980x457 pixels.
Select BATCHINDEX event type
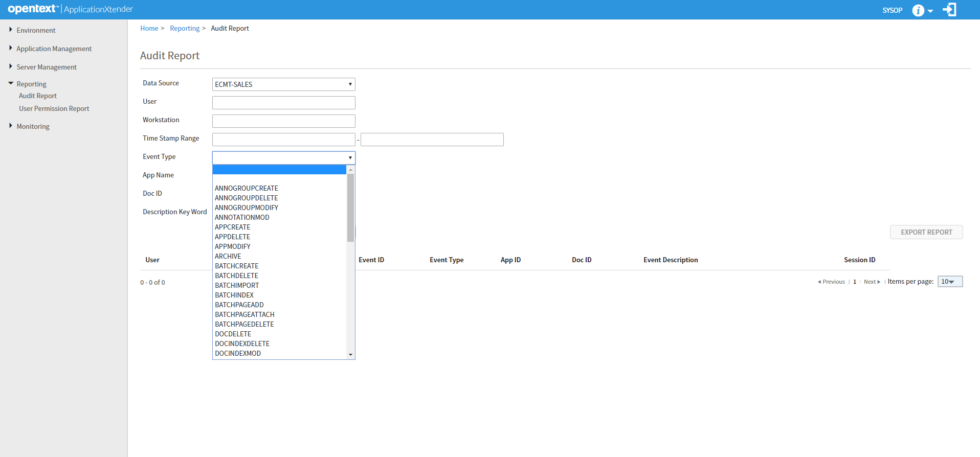[234, 295]
